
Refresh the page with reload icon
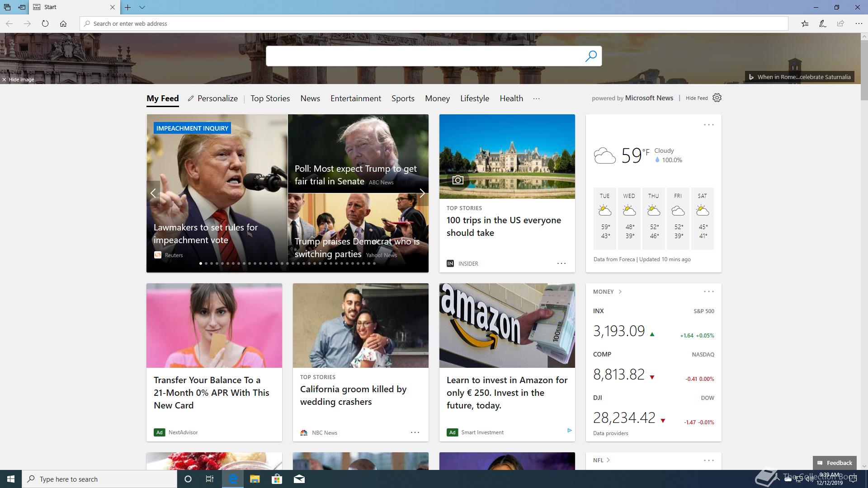click(45, 23)
